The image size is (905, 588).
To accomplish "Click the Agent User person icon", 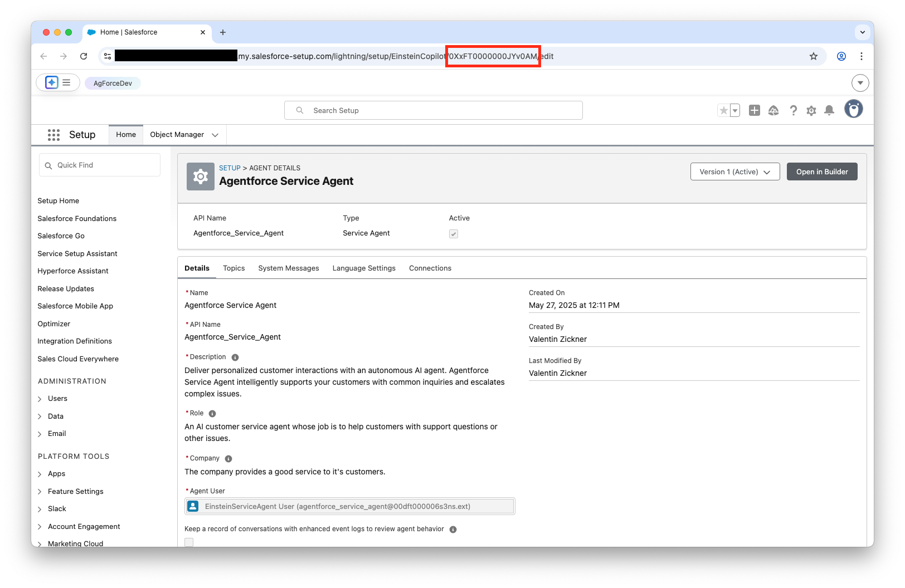I will 193,506.
